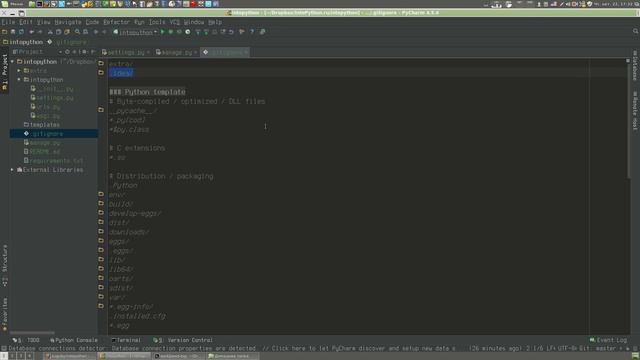Toggle the TODO tool window button
This screenshot has width=640, height=360.
point(26,340)
